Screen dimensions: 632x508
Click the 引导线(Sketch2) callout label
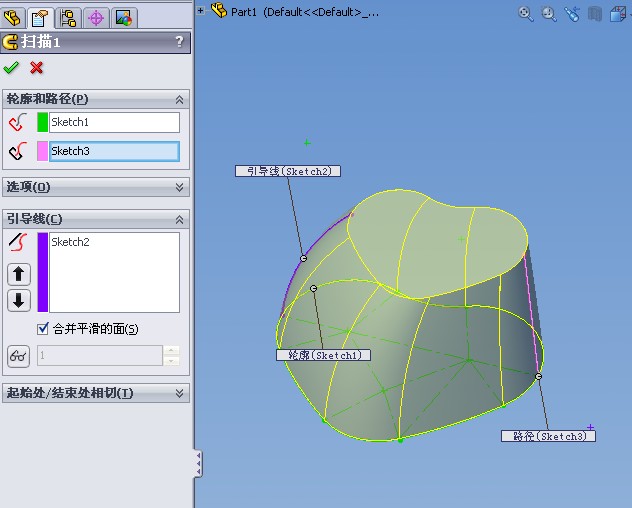[288, 171]
